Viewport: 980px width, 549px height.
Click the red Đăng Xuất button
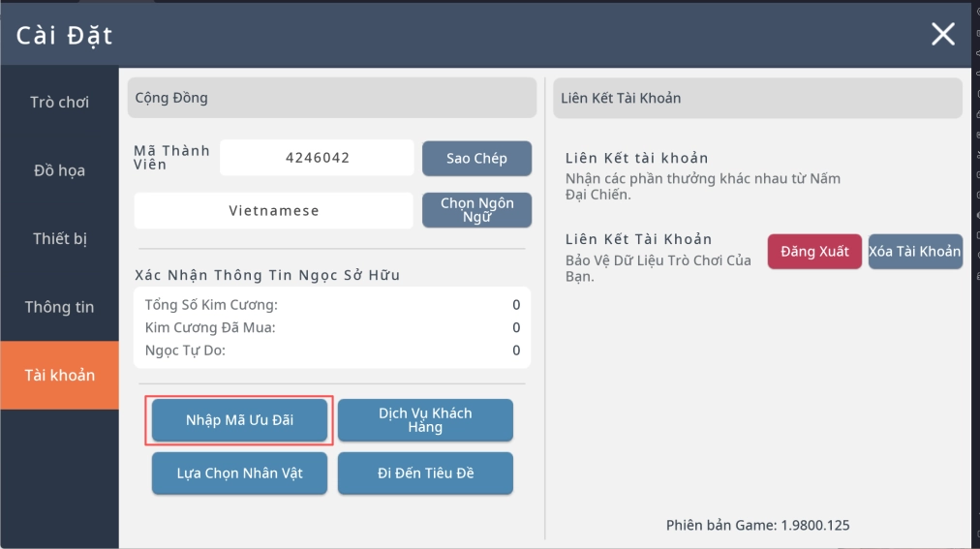[x=814, y=252]
